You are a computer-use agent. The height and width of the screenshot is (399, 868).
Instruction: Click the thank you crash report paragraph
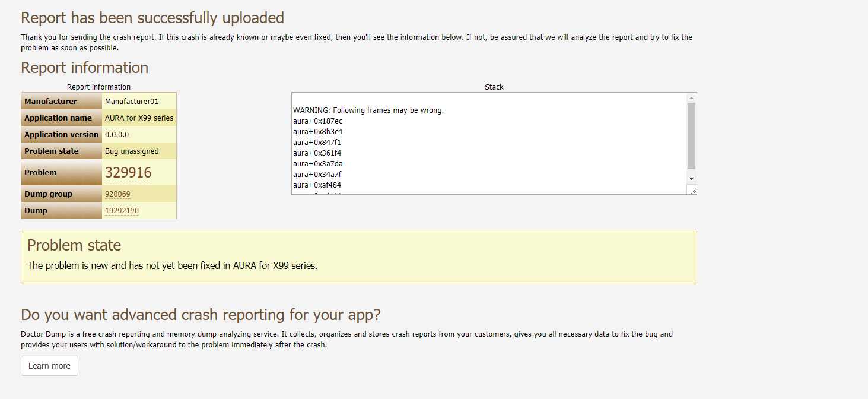[x=357, y=42]
